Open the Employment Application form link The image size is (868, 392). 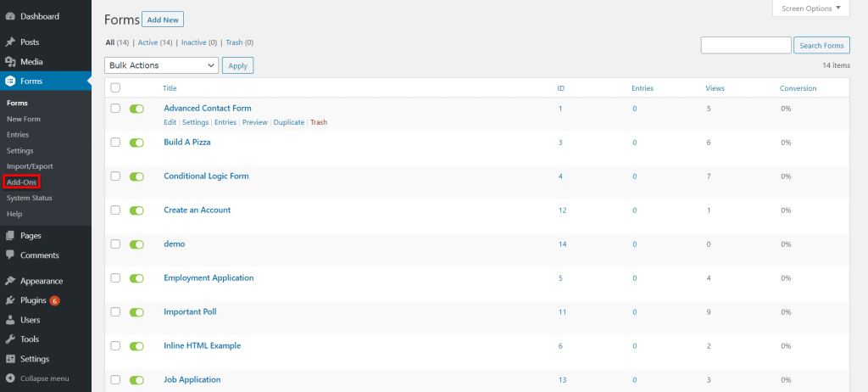point(209,278)
